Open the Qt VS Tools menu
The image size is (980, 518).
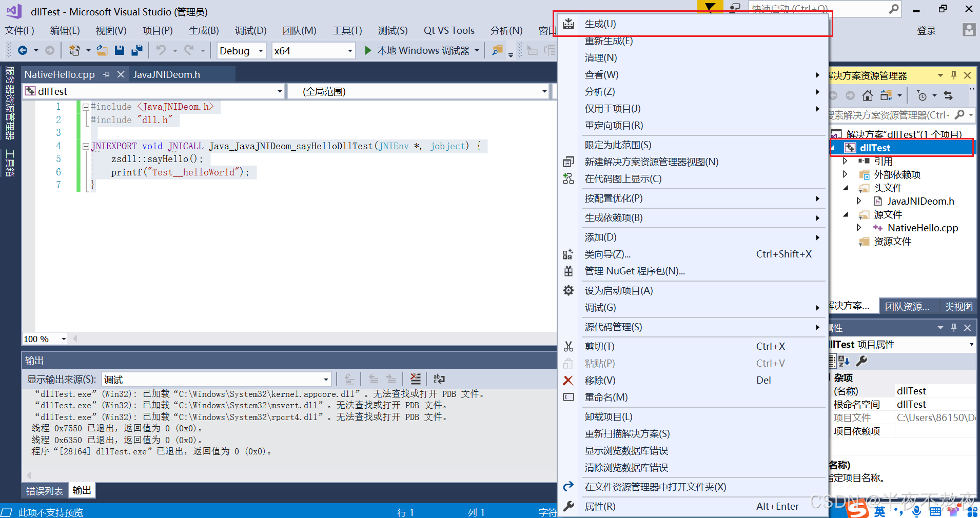coord(449,30)
